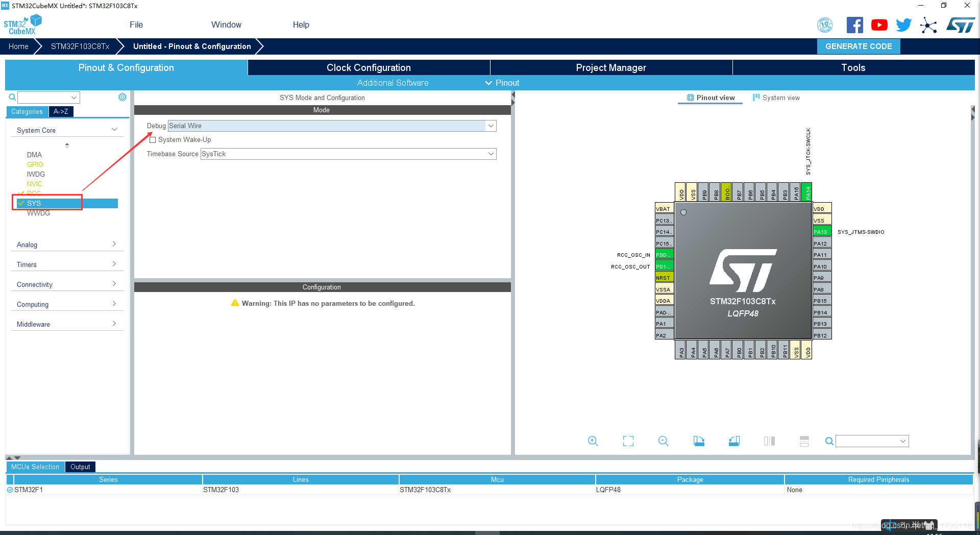Click STM32F103C8Tx breadcrumb
The height and width of the screenshot is (535, 980).
(80, 46)
